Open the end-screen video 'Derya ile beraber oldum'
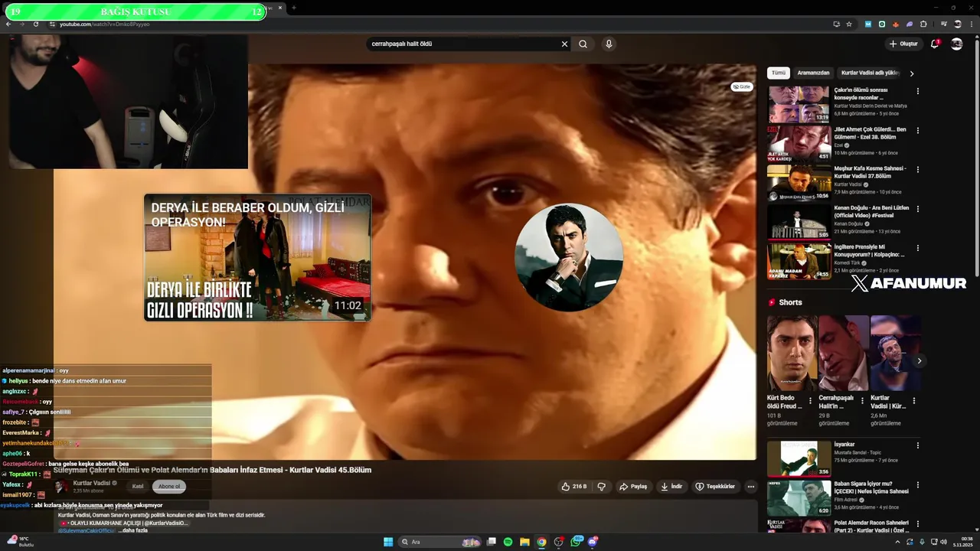Screen dimensions: 980x551 [x=257, y=257]
